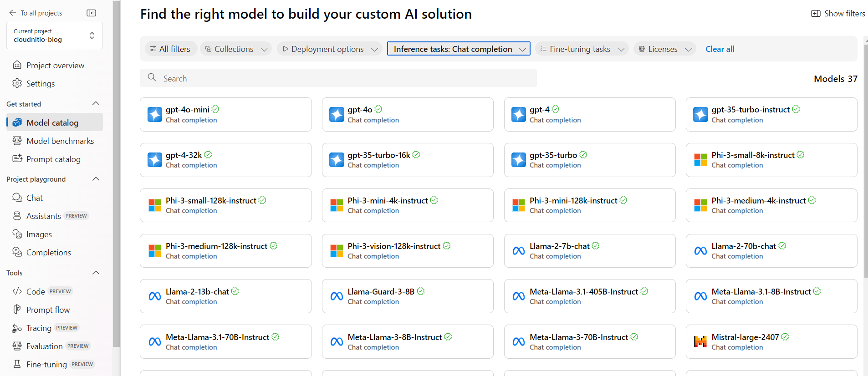Click Phi-3-mini-128k-instruct model name
The height and width of the screenshot is (376, 868).
click(x=573, y=201)
